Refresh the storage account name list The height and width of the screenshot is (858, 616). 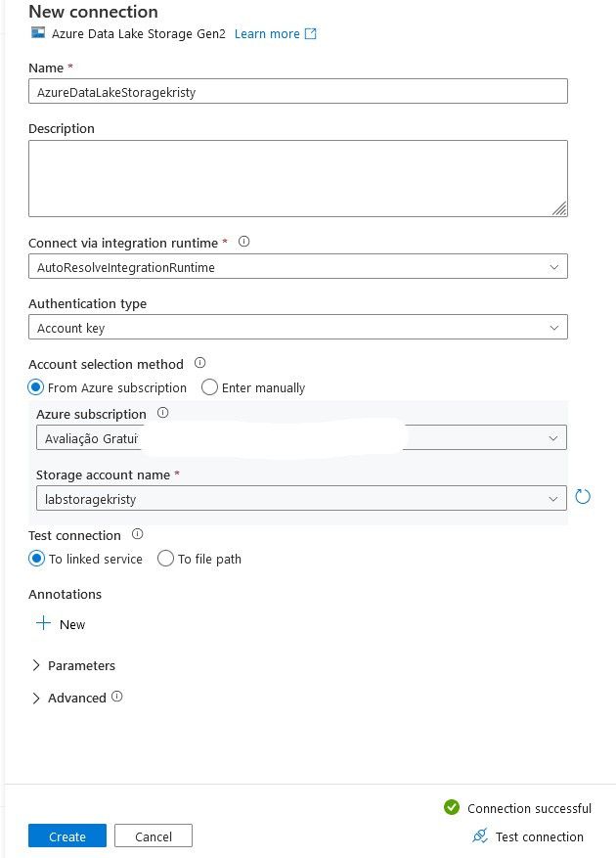(583, 497)
